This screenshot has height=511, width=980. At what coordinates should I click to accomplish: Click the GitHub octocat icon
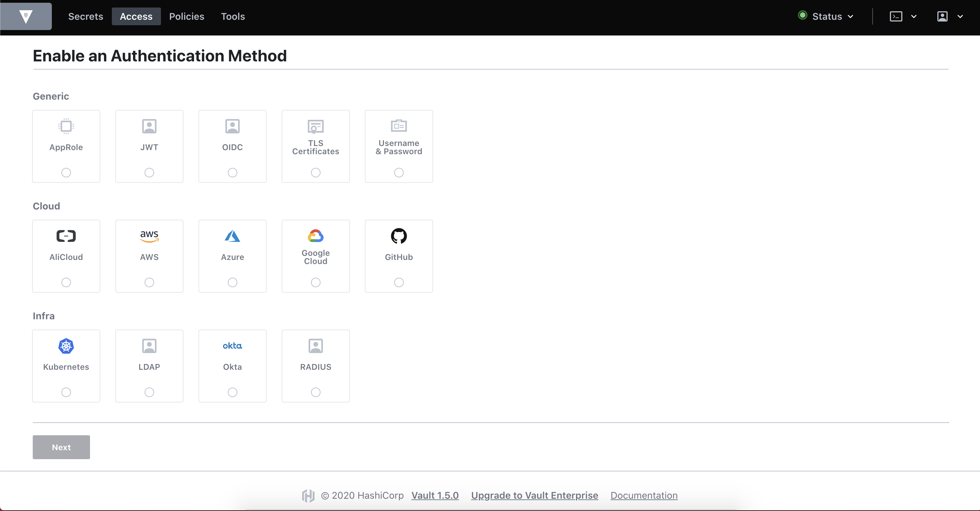click(x=398, y=236)
